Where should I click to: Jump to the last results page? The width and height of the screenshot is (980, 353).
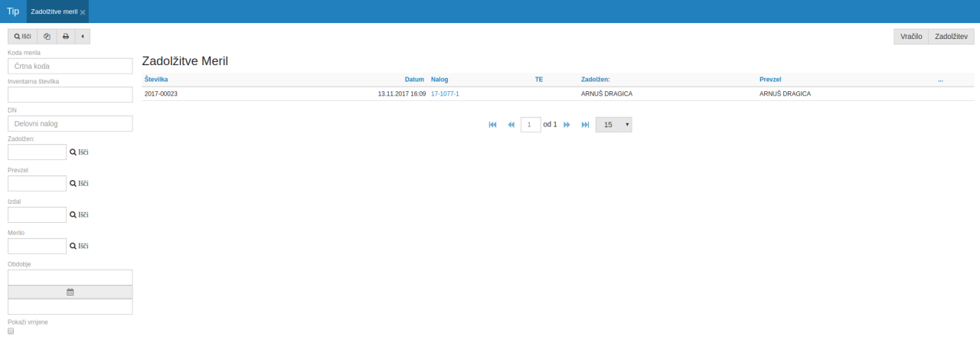[x=585, y=124]
